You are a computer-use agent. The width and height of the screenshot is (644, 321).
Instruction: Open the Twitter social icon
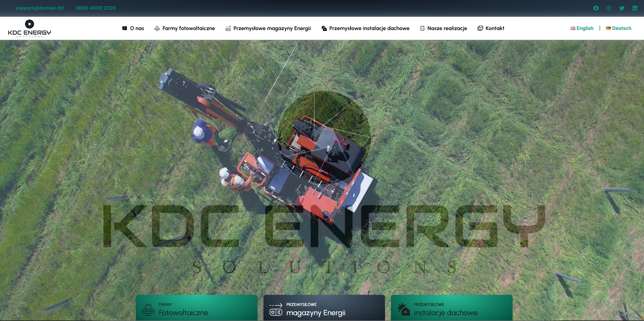pos(622,8)
